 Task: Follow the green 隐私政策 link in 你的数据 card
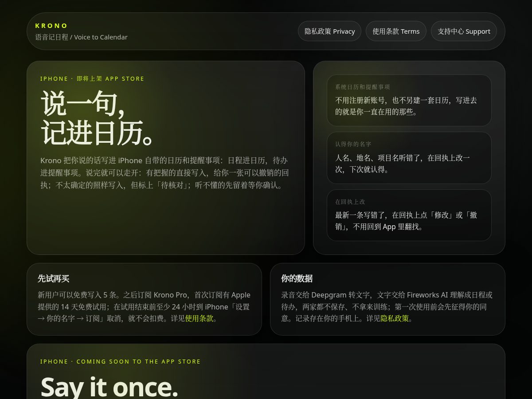395,318
